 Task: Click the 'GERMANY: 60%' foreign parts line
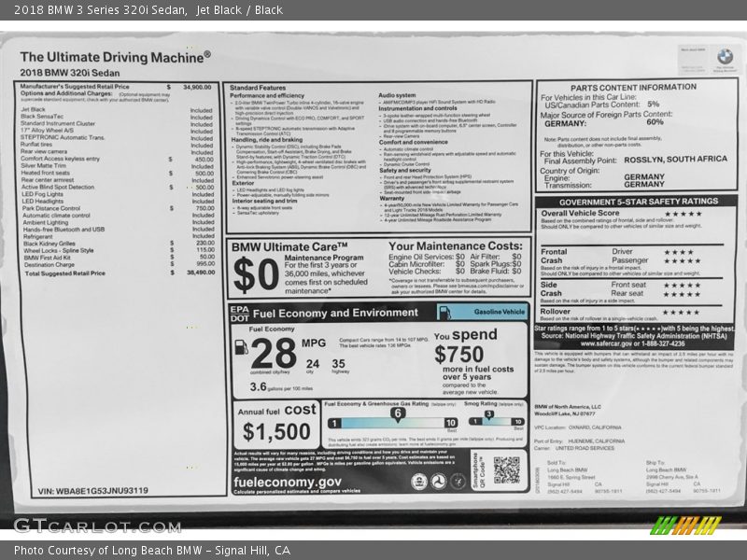coord(604,123)
